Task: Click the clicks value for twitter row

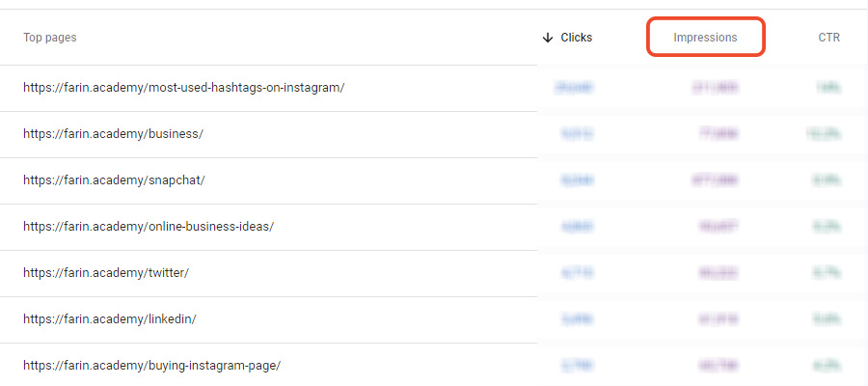Action: click(x=576, y=273)
